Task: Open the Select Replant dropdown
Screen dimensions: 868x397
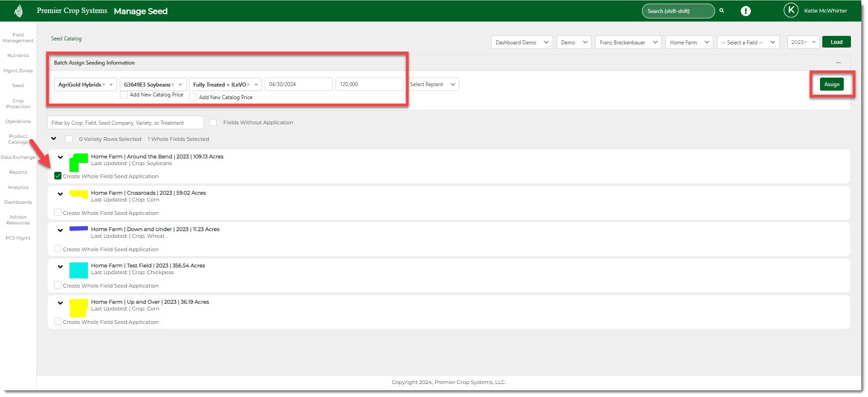Action: pyautogui.click(x=433, y=84)
